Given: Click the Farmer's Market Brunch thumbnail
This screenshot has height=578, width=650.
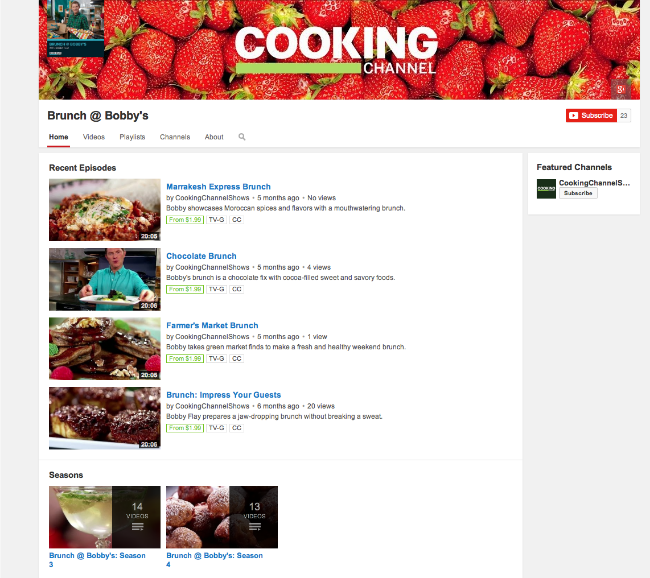Looking at the screenshot, I should 104,349.
